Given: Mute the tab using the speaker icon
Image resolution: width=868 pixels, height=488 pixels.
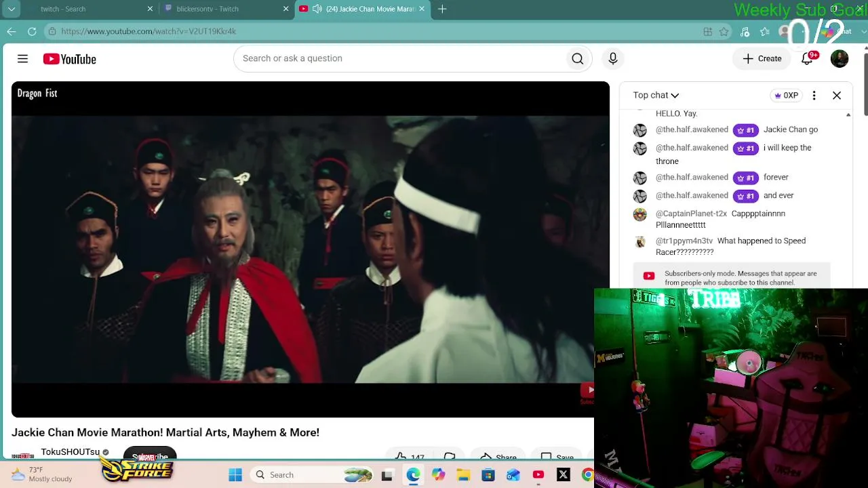Looking at the screenshot, I should (317, 9).
